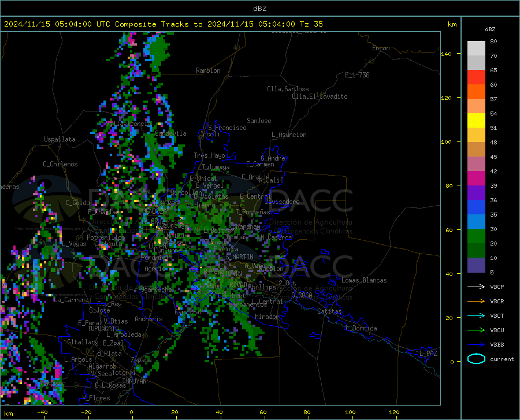The image size is (520, 420).
Task: Click the Uspallata place label
Action: click(x=60, y=139)
